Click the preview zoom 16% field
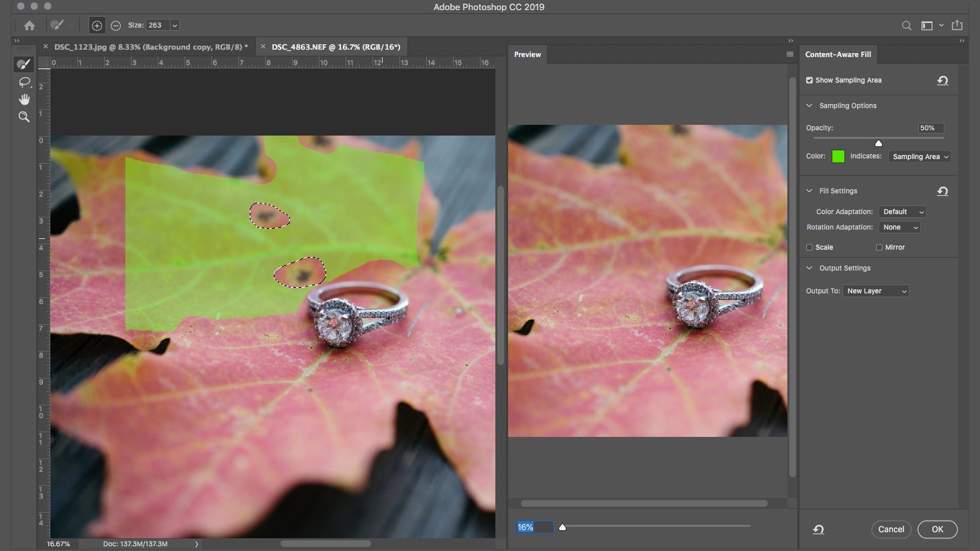This screenshot has width=980, height=551. tap(534, 528)
